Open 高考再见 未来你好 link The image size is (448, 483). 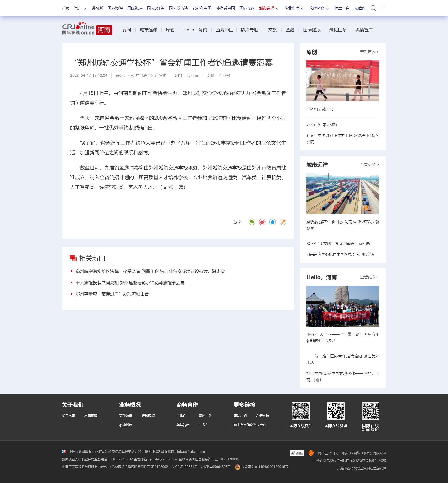pyautogui.click(x=322, y=125)
